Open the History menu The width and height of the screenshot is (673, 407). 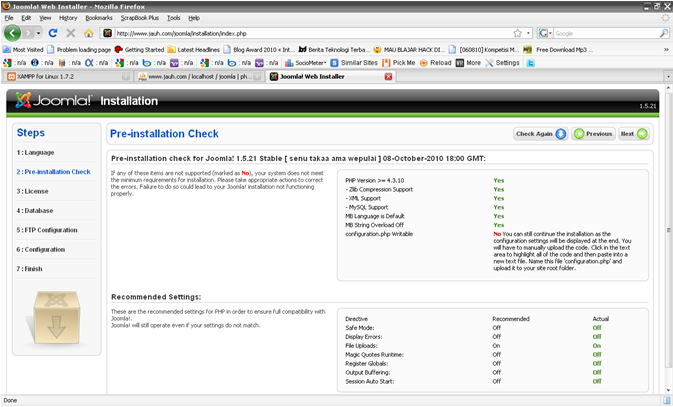[68, 18]
